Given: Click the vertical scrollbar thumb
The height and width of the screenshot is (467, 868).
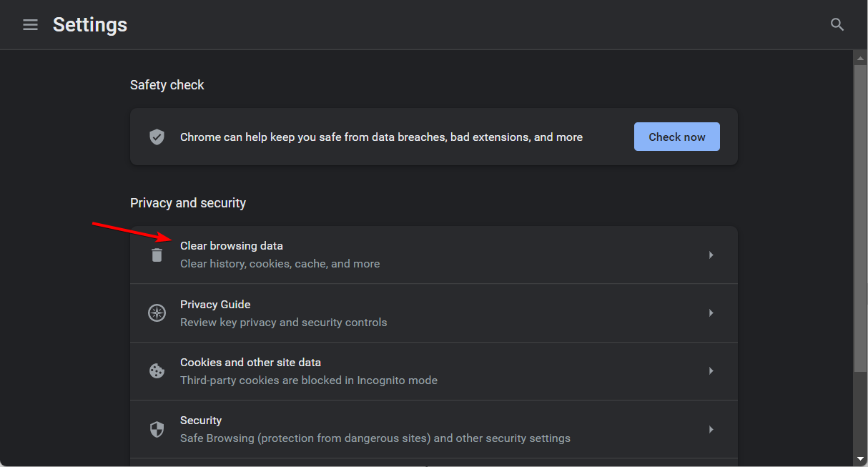Looking at the screenshot, I should 860,215.
